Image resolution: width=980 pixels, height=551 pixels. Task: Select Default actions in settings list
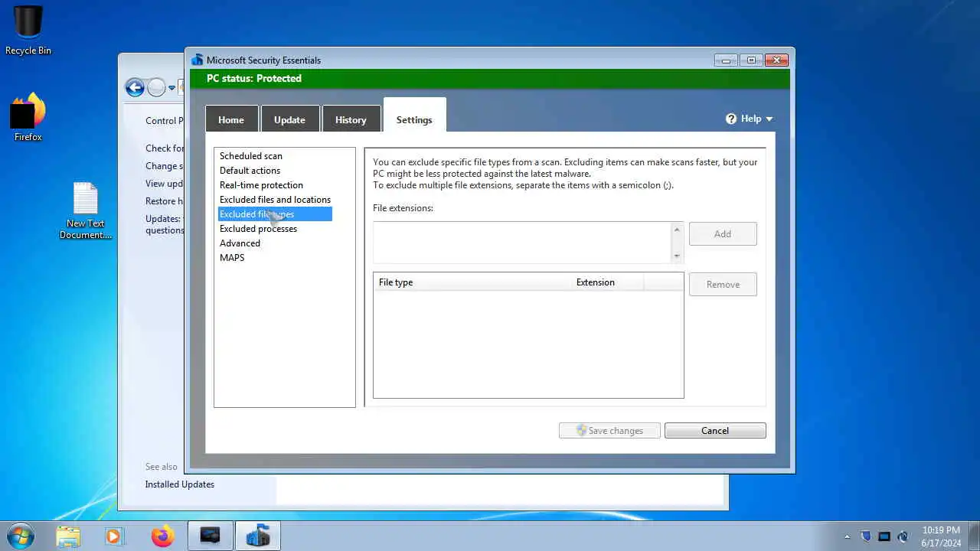pyautogui.click(x=250, y=171)
